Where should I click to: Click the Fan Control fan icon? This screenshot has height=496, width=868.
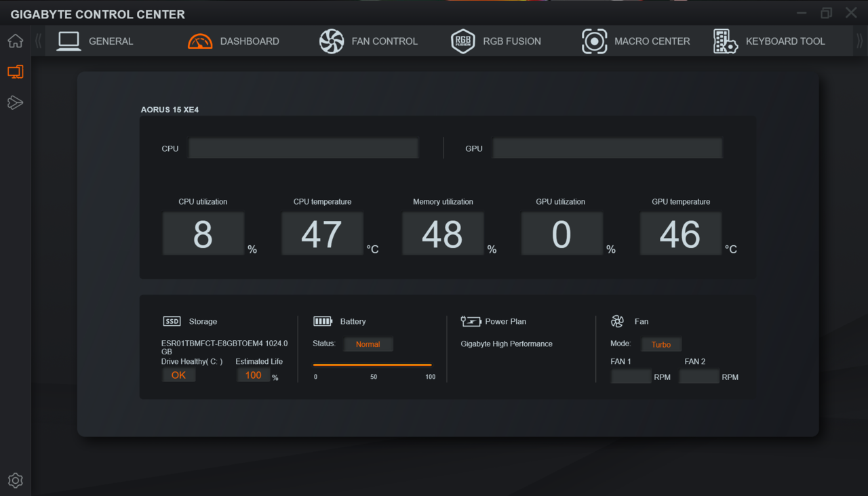(x=332, y=41)
